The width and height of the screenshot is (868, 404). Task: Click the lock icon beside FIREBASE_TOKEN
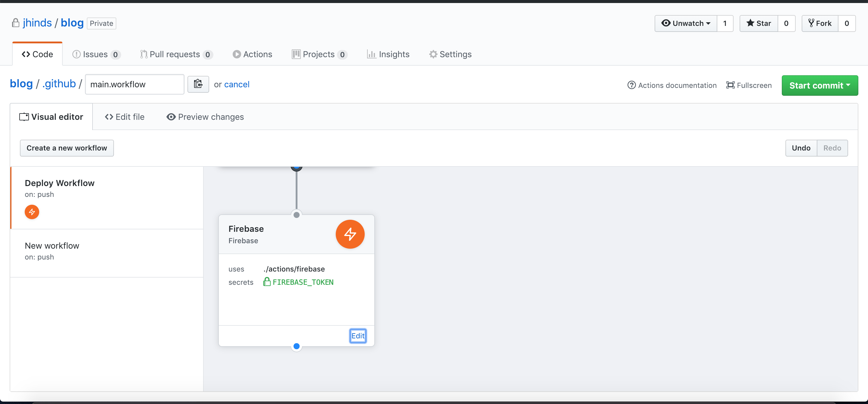pyautogui.click(x=267, y=282)
